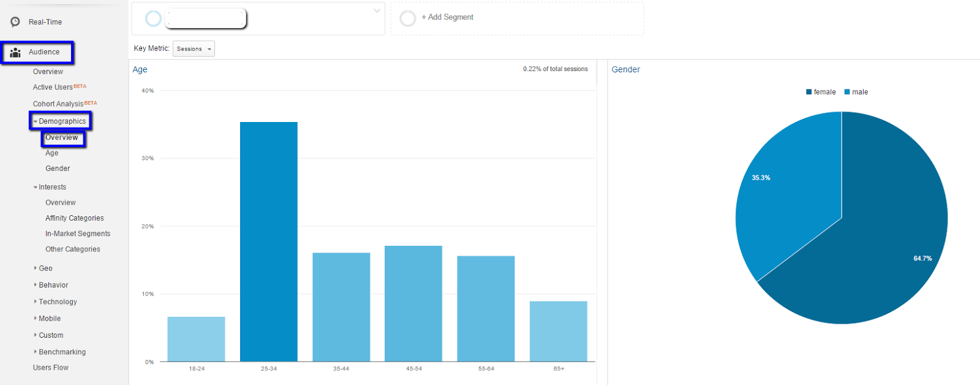Expand the segment chevron arrow
Image resolution: width=980 pixels, height=385 pixels.
(377, 10)
